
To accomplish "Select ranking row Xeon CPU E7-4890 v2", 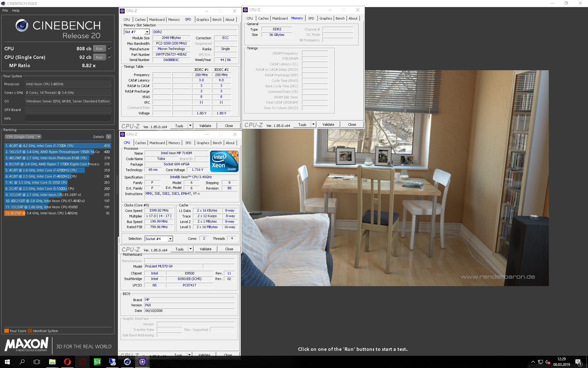I will (58, 201).
